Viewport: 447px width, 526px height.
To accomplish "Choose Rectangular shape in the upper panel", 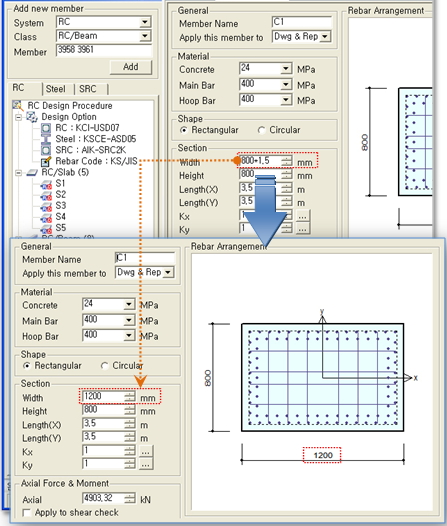I will point(183,130).
